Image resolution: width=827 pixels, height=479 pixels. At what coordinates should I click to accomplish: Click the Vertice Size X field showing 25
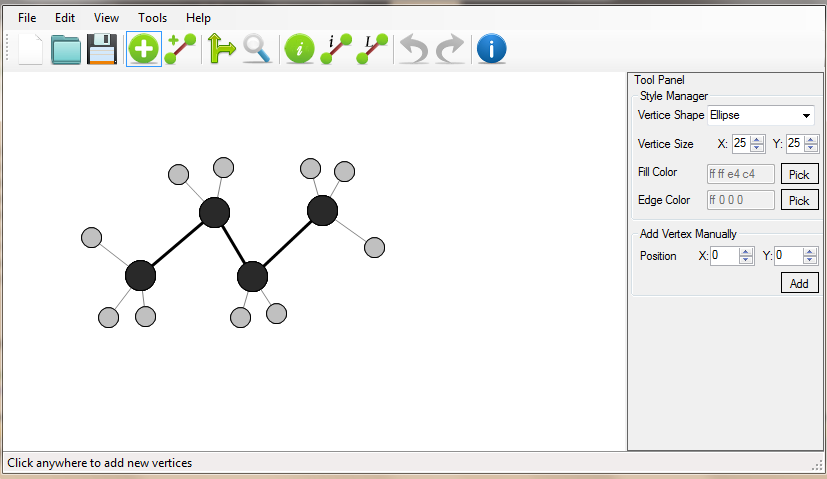click(x=741, y=143)
